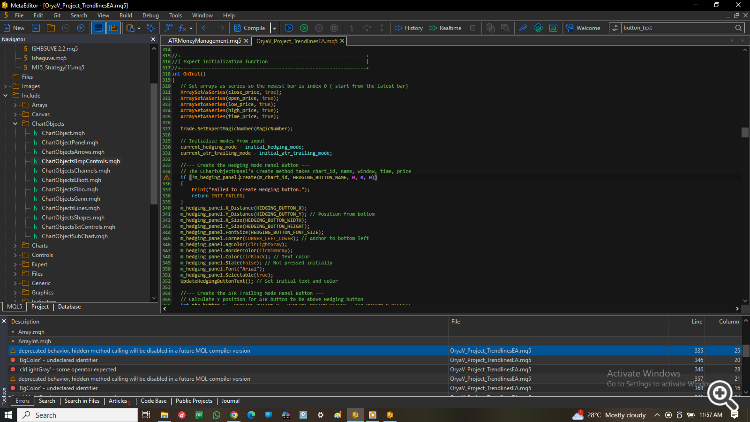
Task: Close the Toolbox errors panel
Action: (x=4, y=322)
